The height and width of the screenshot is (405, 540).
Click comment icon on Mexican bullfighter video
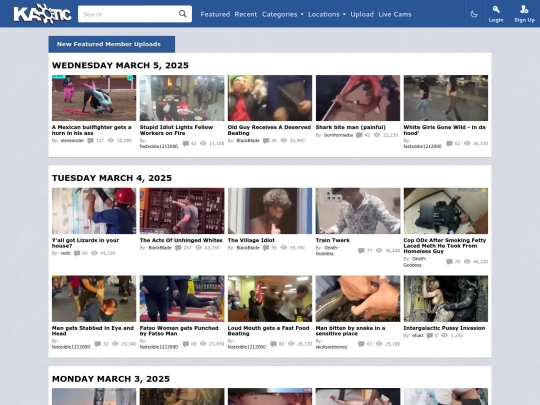pos(90,141)
